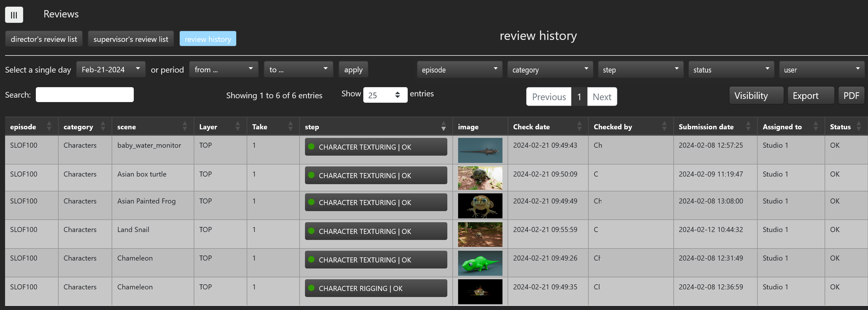Sort by Submission date column arrows
Viewport: 868px width, 310px height.
tap(748, 126)
